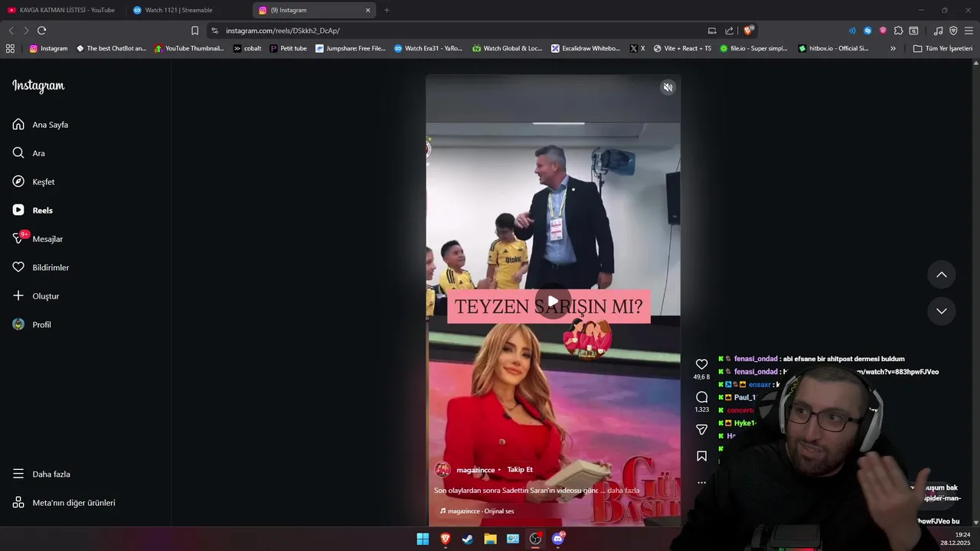Save the reel with bookmark icon
The image size is (980, 551).
point(701,456)
